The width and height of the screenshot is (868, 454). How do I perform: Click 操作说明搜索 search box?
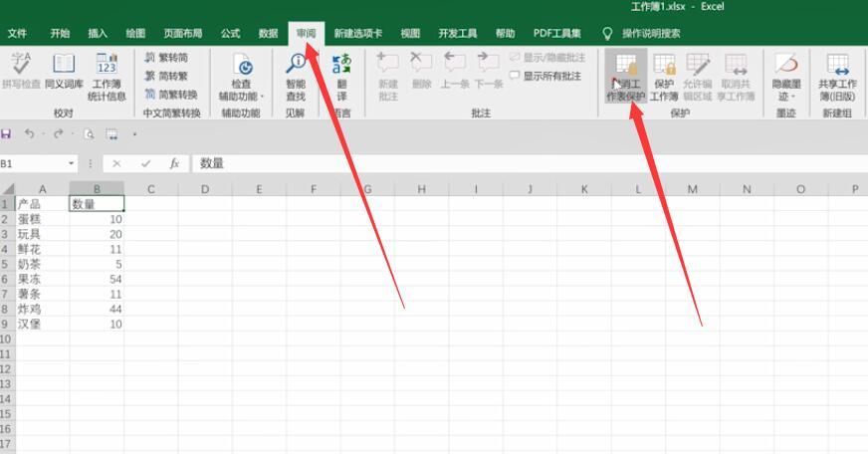[651, 33]
